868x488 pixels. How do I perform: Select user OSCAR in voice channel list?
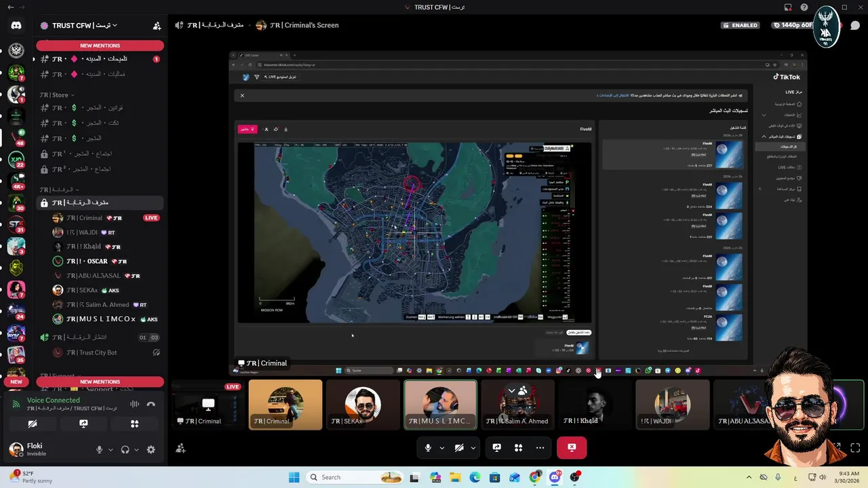pos(106,261)
